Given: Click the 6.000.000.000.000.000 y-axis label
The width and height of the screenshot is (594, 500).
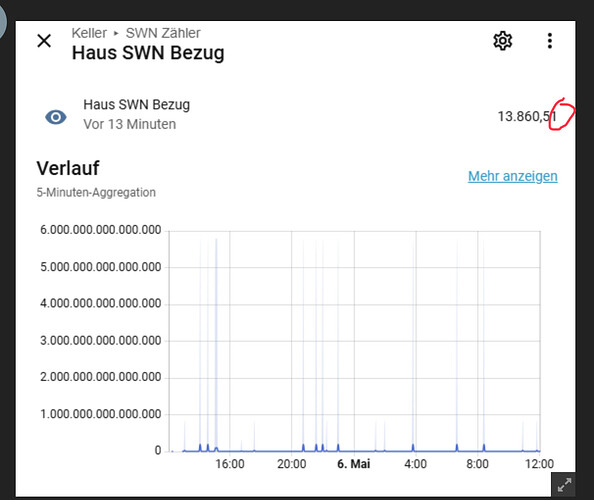Looking at the screenshot, I should coord(101,230).
